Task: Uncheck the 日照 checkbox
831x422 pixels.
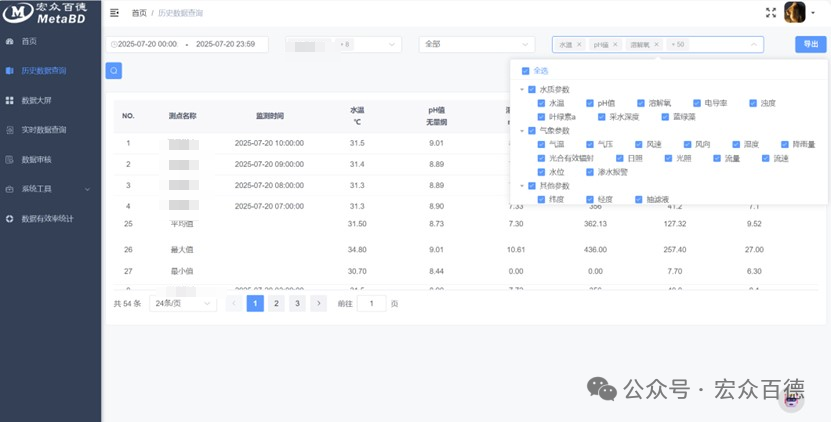Action: (620, 158)
